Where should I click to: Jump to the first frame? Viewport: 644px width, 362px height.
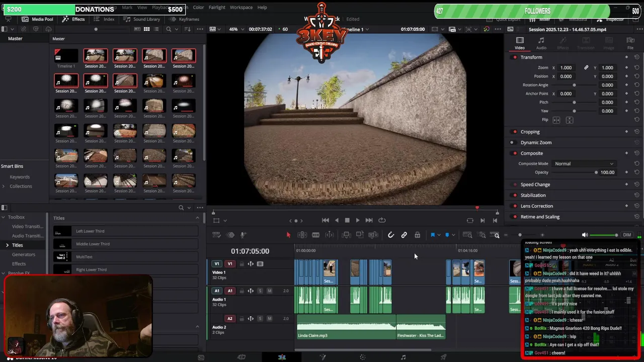point(326,220)
